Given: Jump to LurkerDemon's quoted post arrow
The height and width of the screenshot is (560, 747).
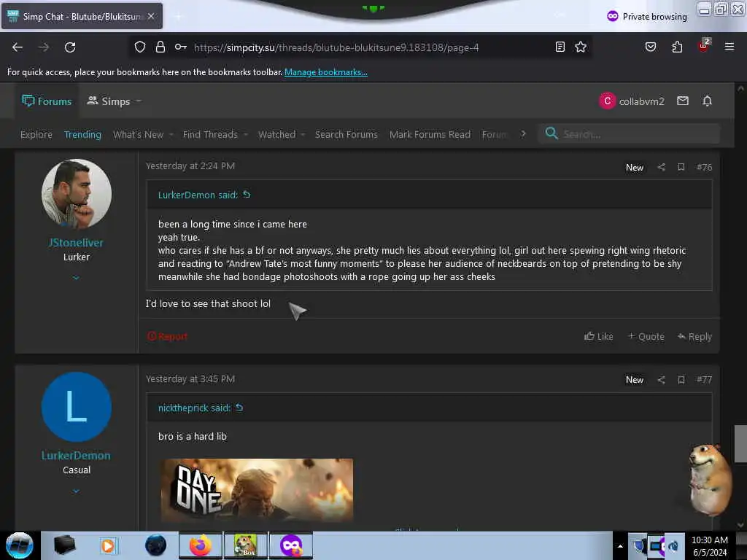Looking at the screenshot, I should (247, 194).
